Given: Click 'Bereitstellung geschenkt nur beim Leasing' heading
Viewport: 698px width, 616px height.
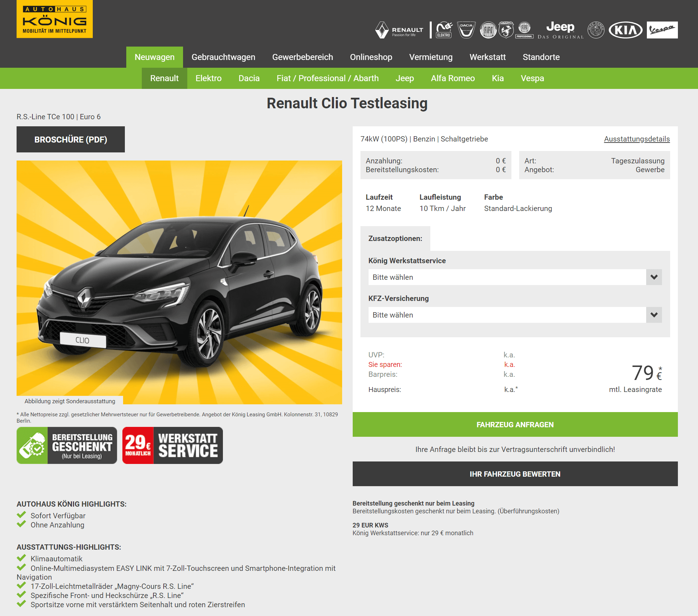Looking at the screenshot, I should pos(413,503).
